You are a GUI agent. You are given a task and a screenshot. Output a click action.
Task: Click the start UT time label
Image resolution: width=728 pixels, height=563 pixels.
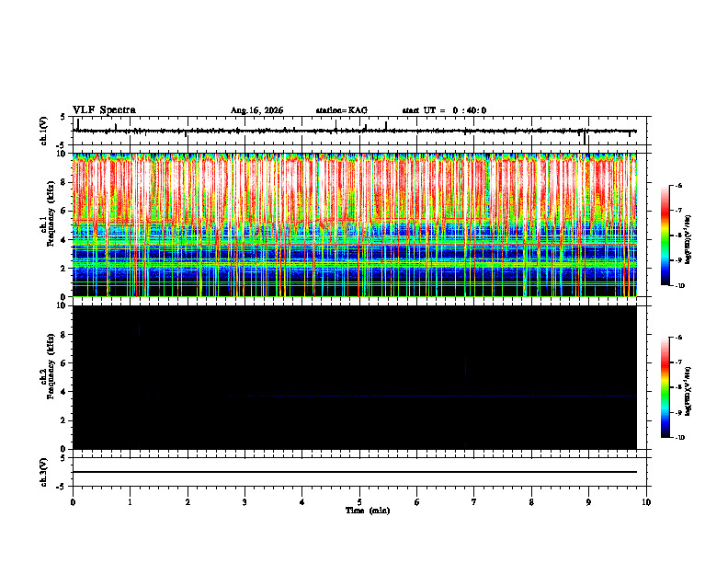[x=444, y=110]
